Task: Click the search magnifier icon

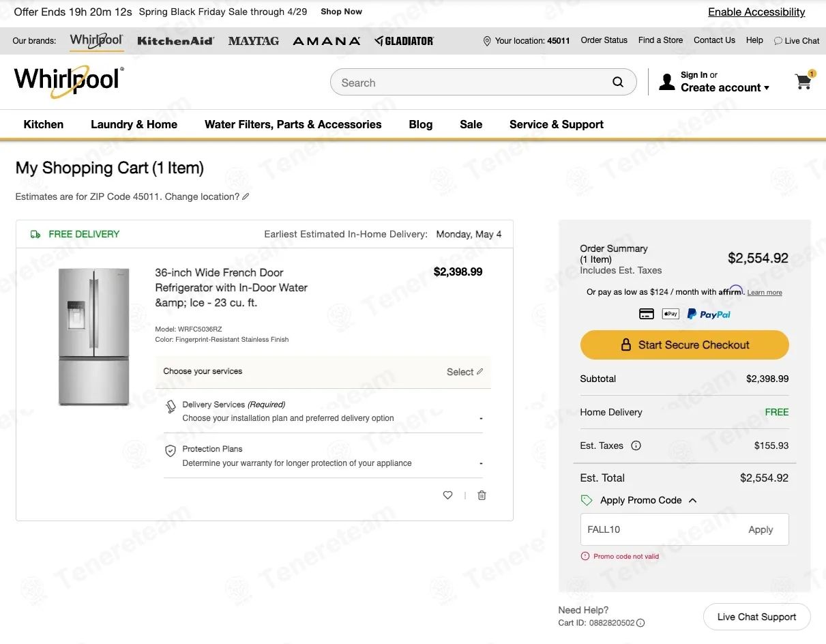Action: 618,83
